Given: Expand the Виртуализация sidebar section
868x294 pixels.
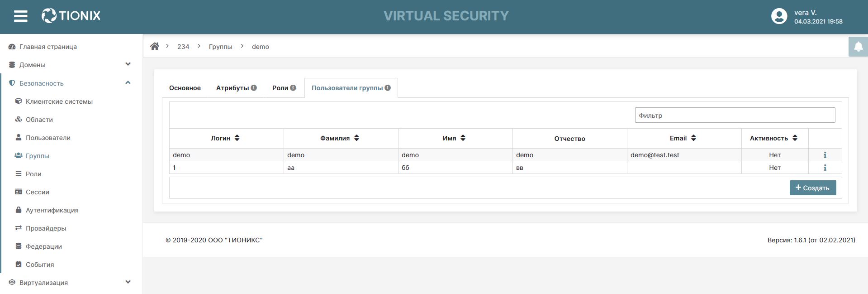Looking at the screenshot, I should pyautogui.click(x=128, y=282).
